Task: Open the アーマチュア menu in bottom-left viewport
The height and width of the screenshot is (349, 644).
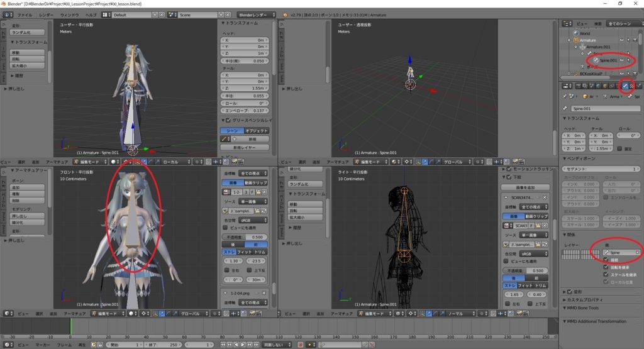Action: 74,313
